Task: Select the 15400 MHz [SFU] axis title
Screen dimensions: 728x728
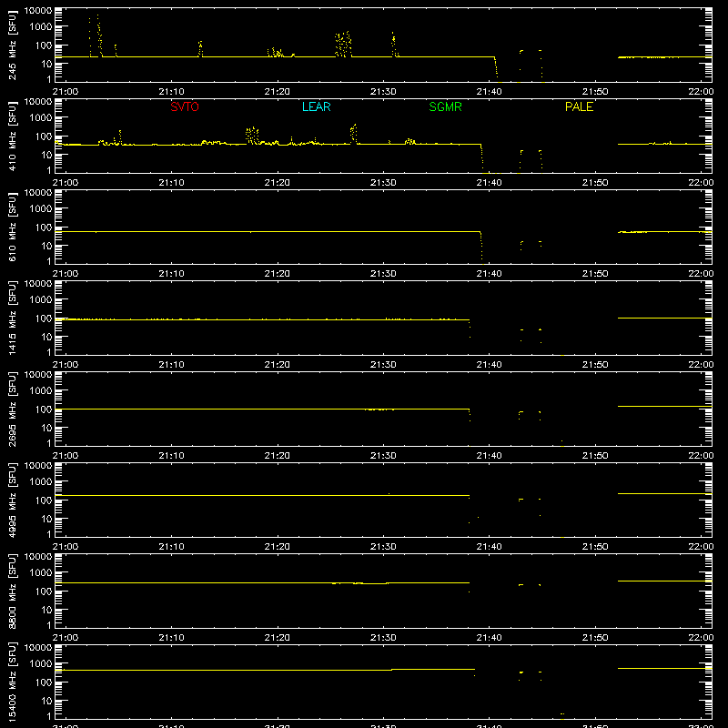Action: coord(13,682)
